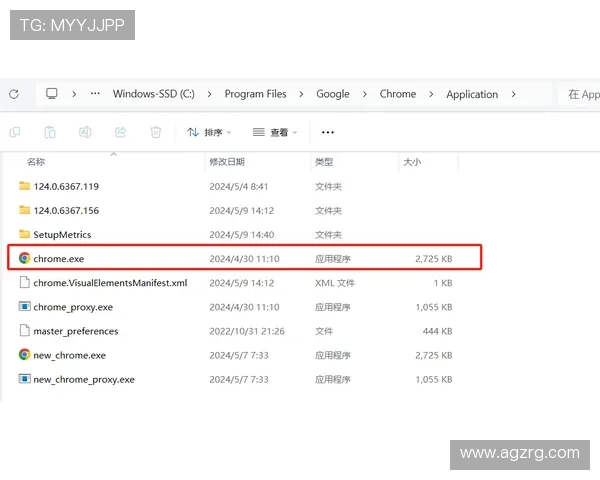This screenshot has width=600, height=480.
Task: Click the 1 KB size cell
Action: [443, 283]
